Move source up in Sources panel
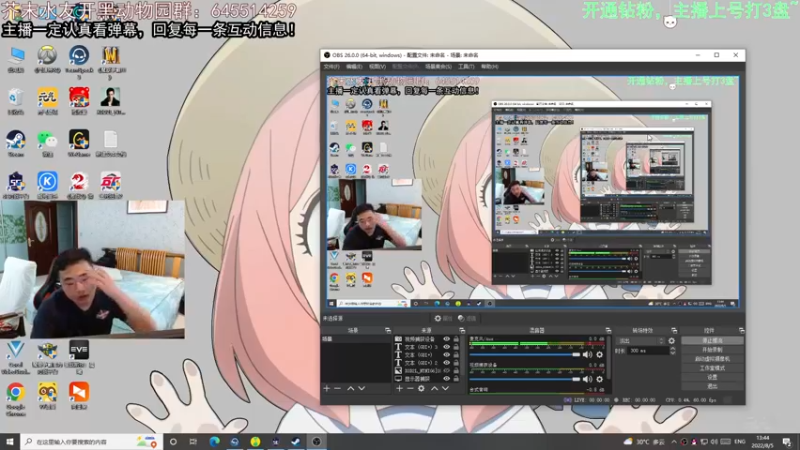This screenshot has width=800, height=450. click(x=434, y=389)
